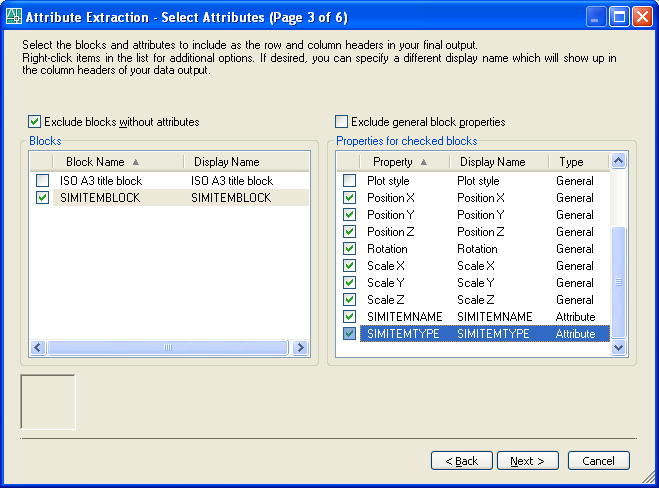Uncheck the Position Y property checkbox
Image resolution: width=659 pixels, height=488 pixels.
point(349,215)
